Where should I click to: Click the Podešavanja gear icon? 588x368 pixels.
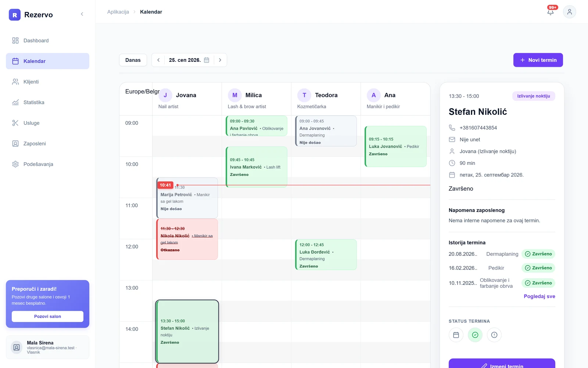pyautogui.click(x=15, y=164)
